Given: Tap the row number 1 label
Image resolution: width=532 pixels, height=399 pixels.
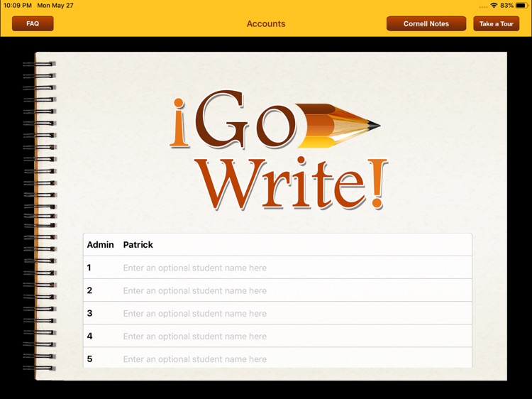Looking at the screenshot, I should point(89,268).
